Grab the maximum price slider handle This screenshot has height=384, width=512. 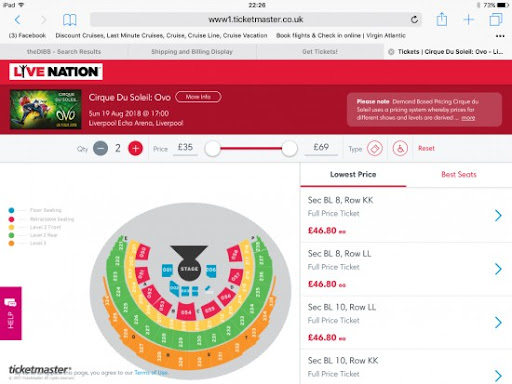(x=289, y=148)
